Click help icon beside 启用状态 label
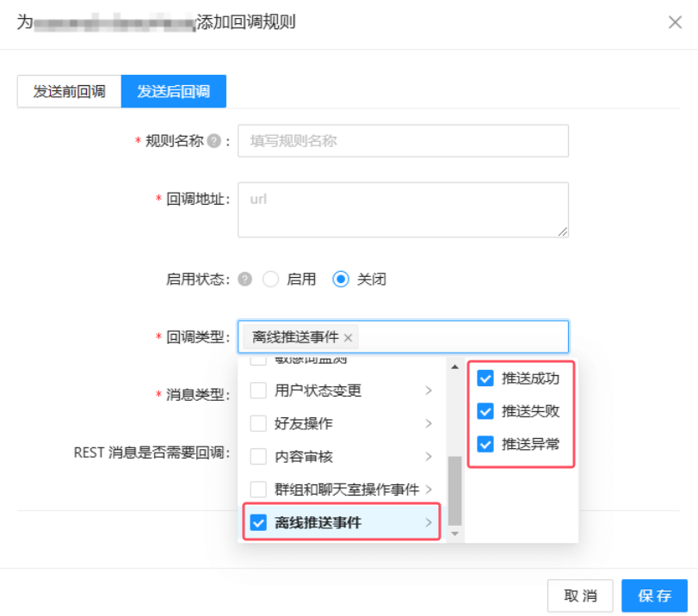Viewport: 698px width, 616px height. point(245,279)
